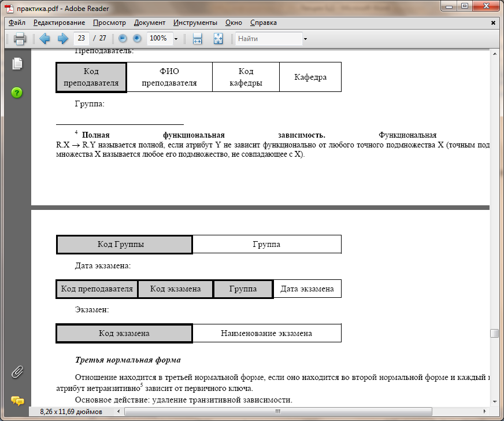The width and height of the screenshot is (504, 421).
Task: Open the green Help icon in sidebar
Action: 17,93
